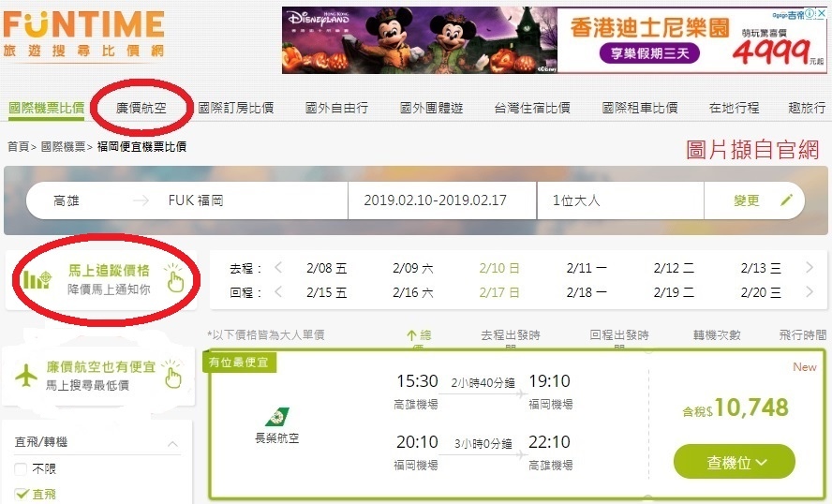This screenshot has height=504, width=832.
Task: Uncheck the 直飛 checkbox
Action: click(x=22, y=494)
